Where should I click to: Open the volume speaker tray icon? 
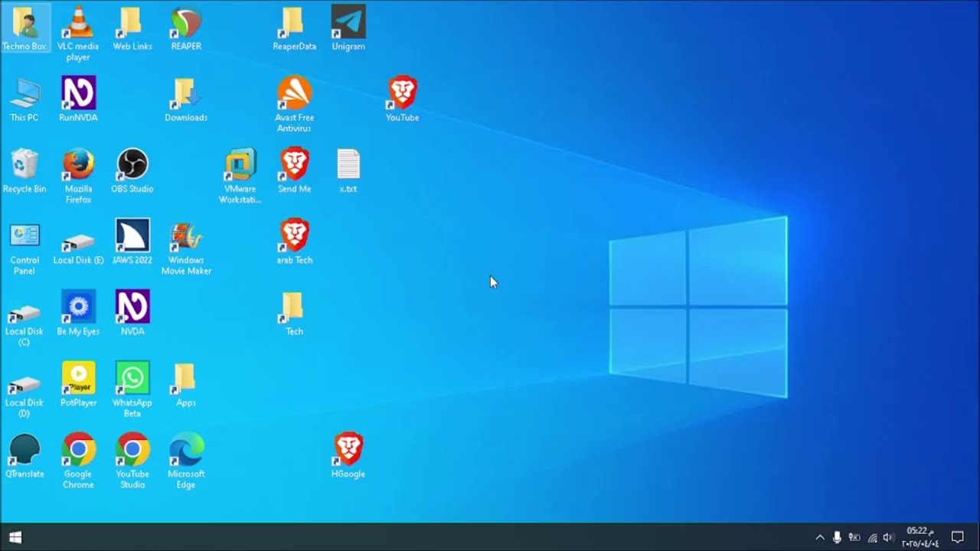pyautogui.click(x=889, y=537)
